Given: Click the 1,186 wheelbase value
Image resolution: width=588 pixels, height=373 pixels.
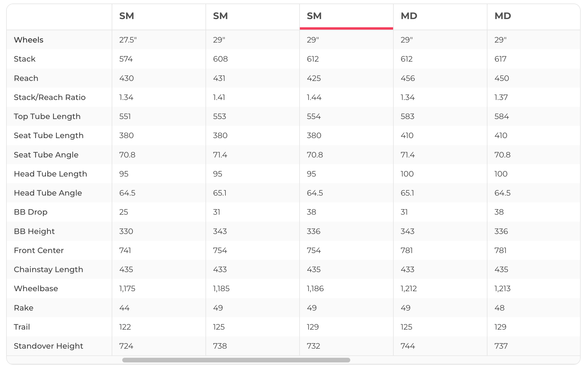Looking at the screenshot, I should (315, 289).
